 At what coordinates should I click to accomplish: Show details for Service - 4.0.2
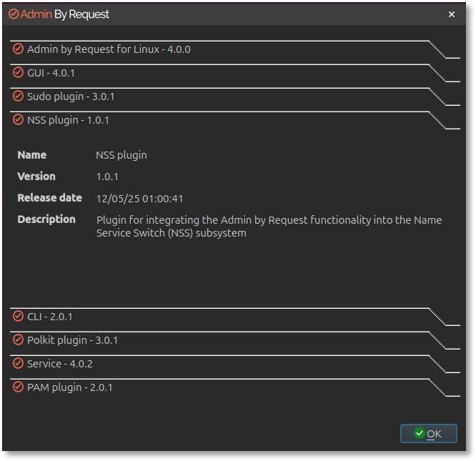tap(60, 364)
